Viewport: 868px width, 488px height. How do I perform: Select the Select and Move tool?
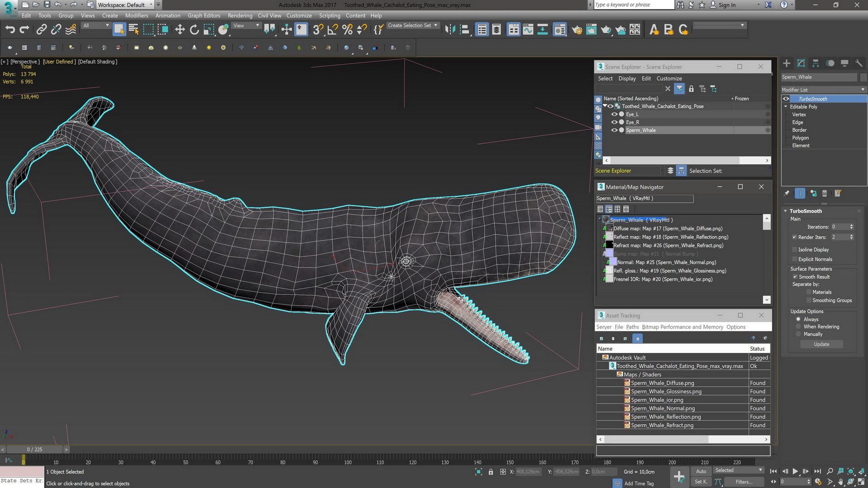[180, 30]
